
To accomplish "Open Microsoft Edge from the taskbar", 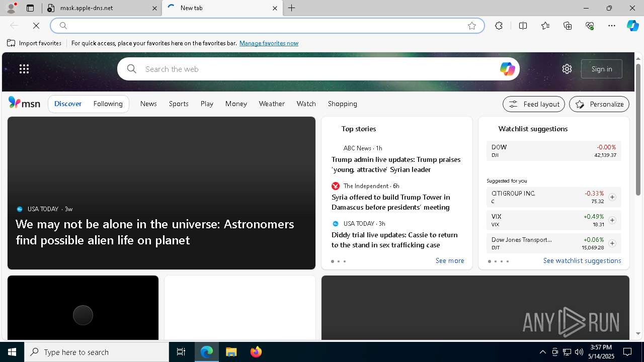I will pyautogui.click(x=207, y=352).
